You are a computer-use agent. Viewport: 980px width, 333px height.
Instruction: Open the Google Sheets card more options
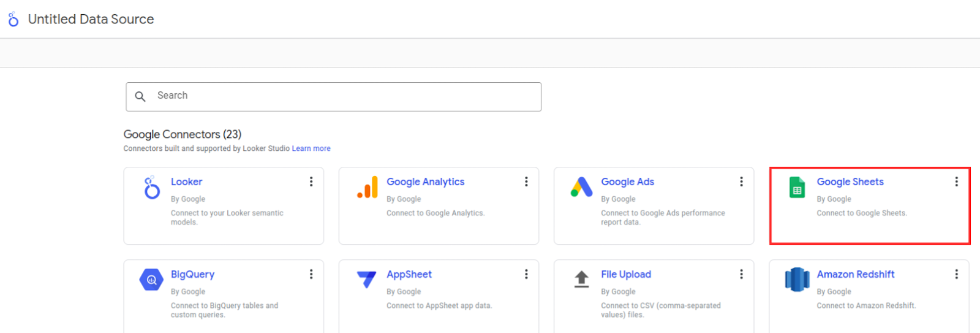point(956,182)
